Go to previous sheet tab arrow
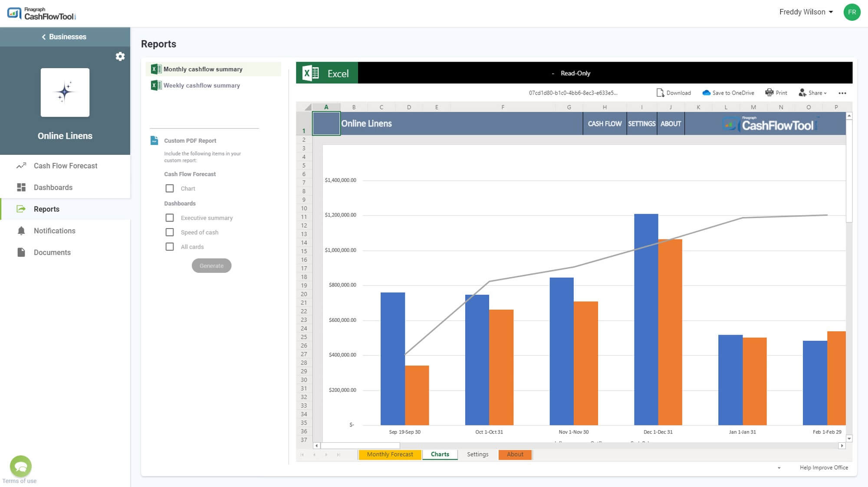868x487 pixels. (314, 454)
